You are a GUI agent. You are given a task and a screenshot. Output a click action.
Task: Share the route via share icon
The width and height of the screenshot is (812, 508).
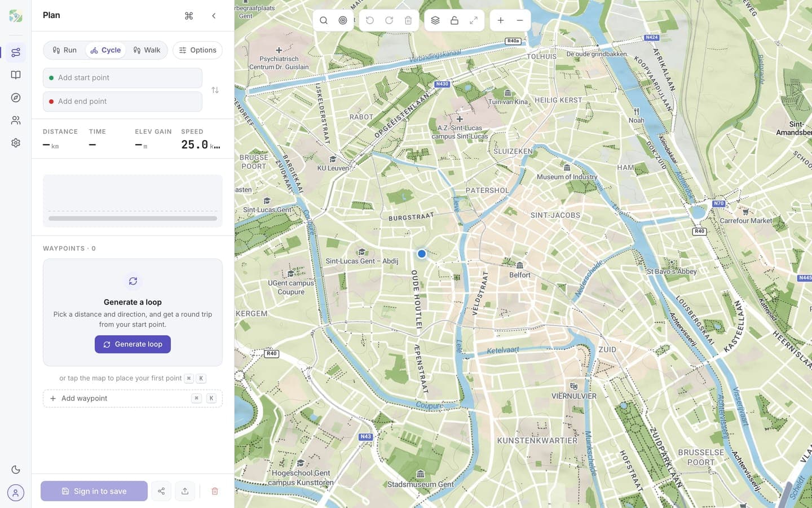161,491
